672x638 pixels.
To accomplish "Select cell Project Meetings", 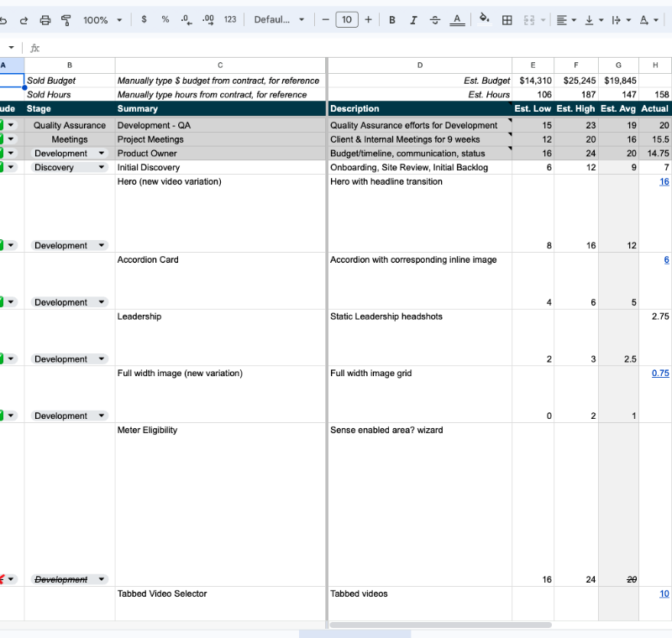I will pos(220,139).
